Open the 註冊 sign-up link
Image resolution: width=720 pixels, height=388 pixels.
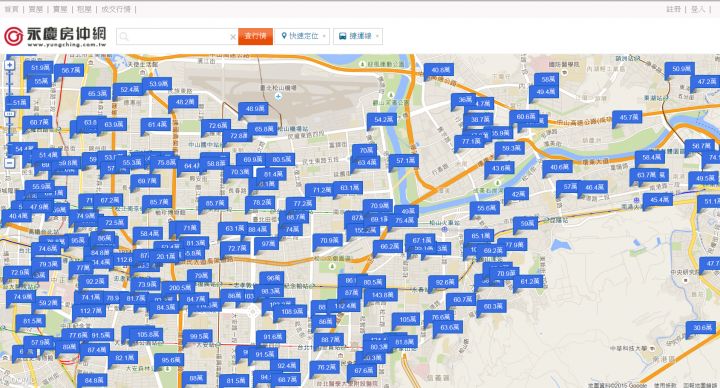[674, 9]
